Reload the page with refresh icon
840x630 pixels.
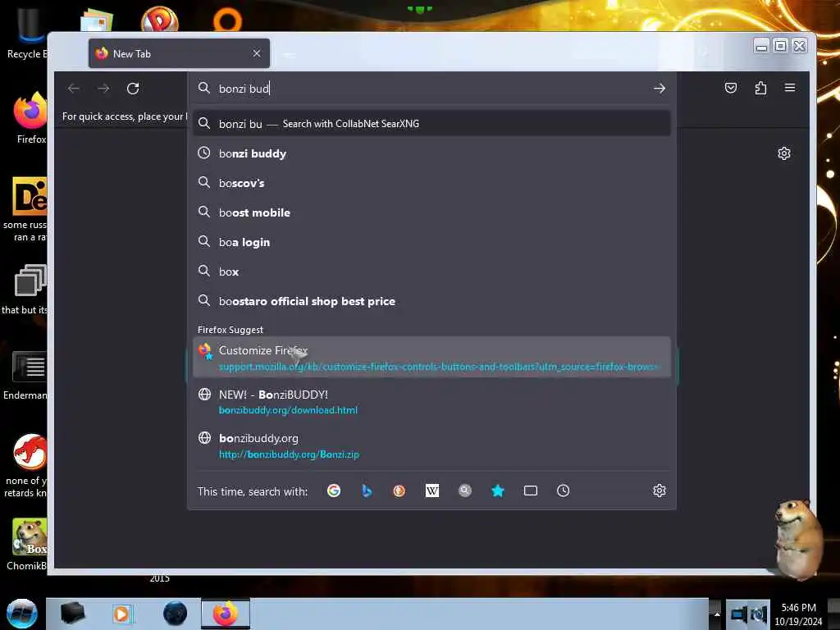pyautogui.click(x=133, y=89)
